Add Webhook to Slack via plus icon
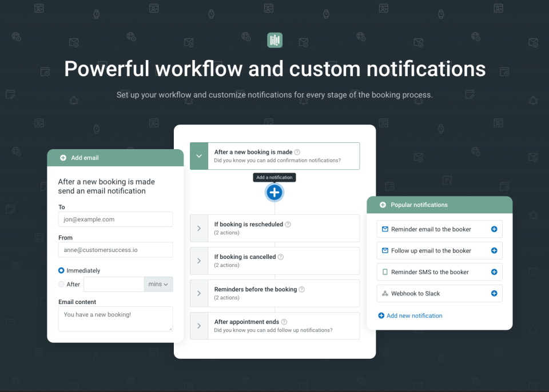Screen dimensions: 549x392 [494, 293]
